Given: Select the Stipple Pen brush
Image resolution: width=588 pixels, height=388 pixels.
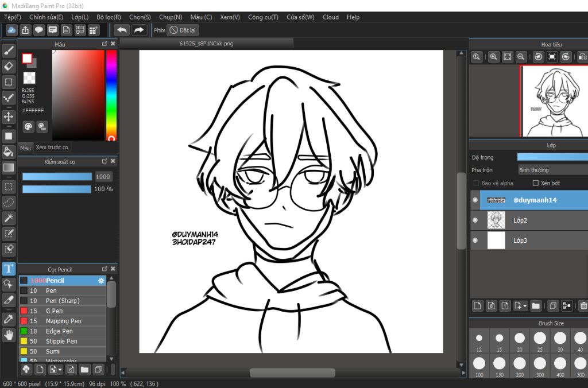Looking at the screenshot, I should click(63, 341).
